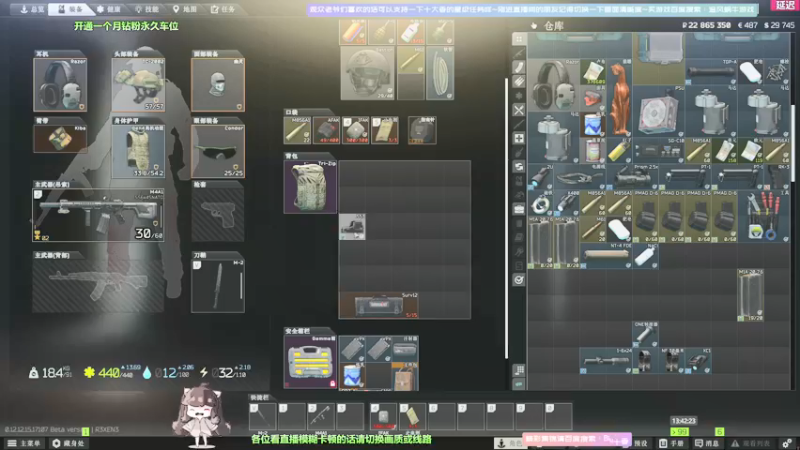Click the energy lightning stat
The width and height of the screenshot is (800, 450).
coord(225,373)
